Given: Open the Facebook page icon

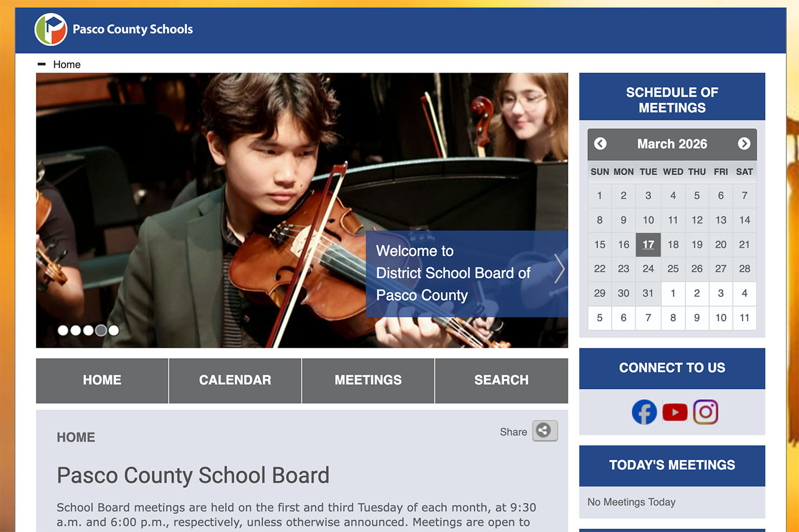Looking at the screenshot, I should point(644,412).
